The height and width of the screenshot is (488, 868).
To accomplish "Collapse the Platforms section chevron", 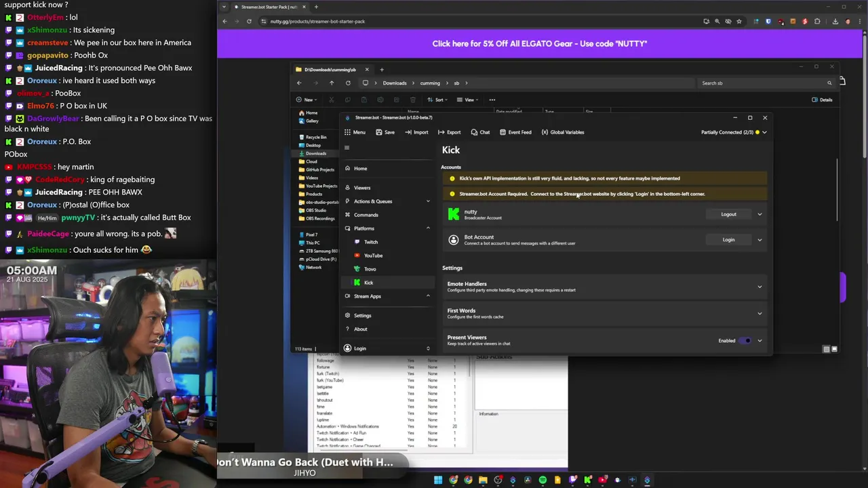I will pos(428,228).
